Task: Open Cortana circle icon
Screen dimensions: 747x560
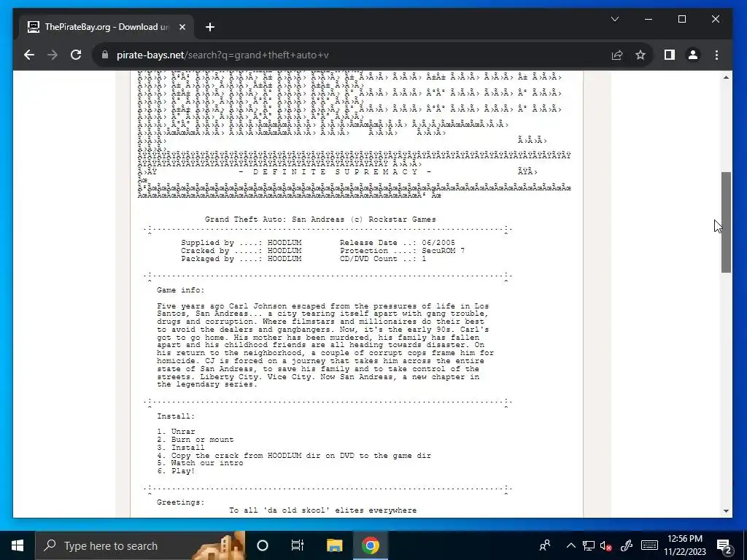Action: pyautogui.click(x=263, y=545)
